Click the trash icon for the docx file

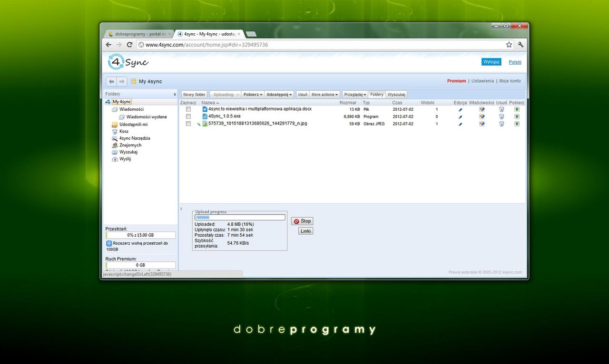(x=501, y=109)
